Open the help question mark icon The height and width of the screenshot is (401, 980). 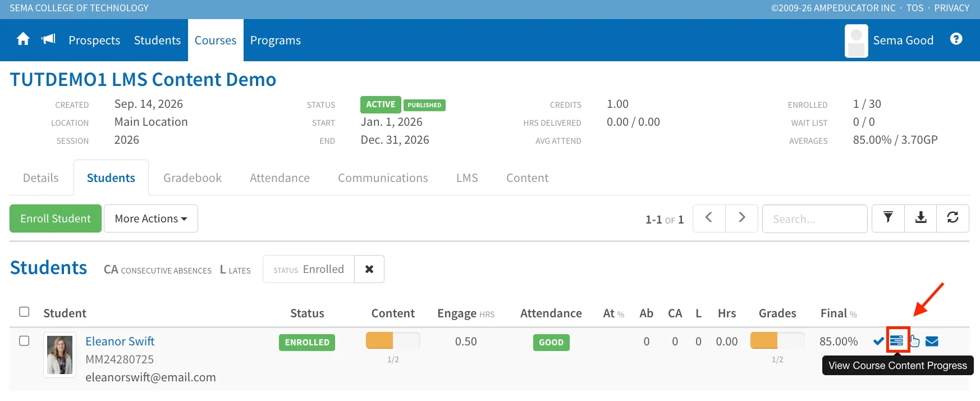[956, 39]
